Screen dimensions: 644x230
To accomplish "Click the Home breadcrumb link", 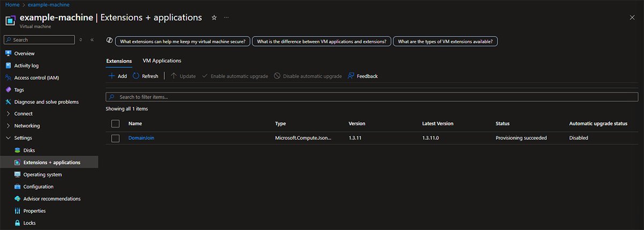I will [x=12, y=4].
